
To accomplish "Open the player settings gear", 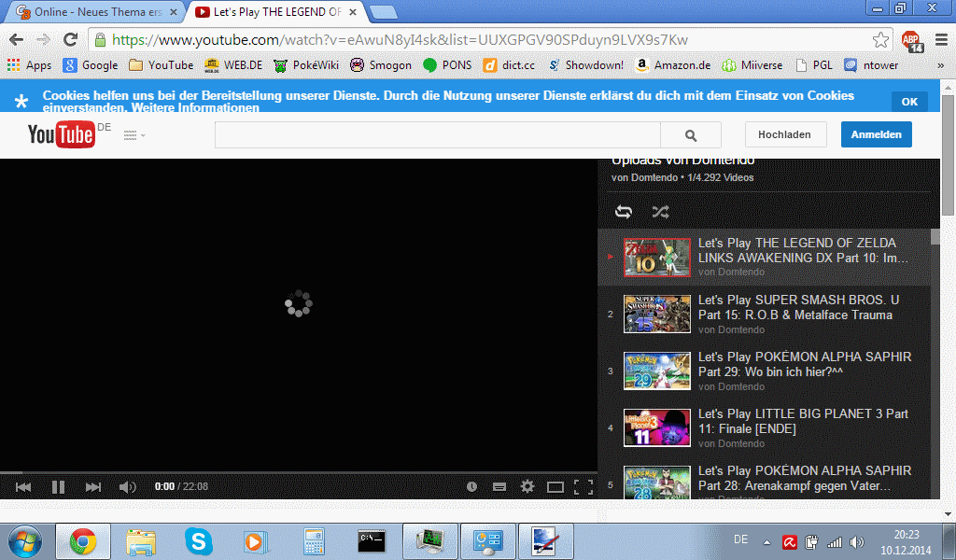I will [x=527, y=486].
